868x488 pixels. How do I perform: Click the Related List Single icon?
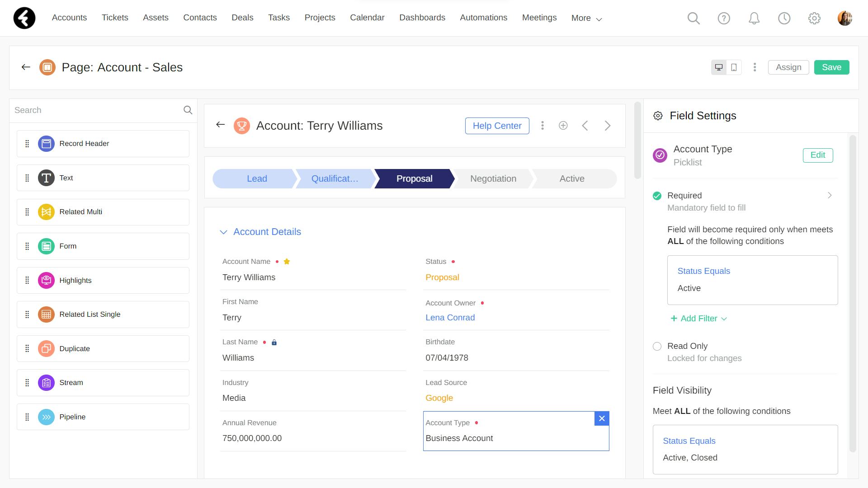47,314
